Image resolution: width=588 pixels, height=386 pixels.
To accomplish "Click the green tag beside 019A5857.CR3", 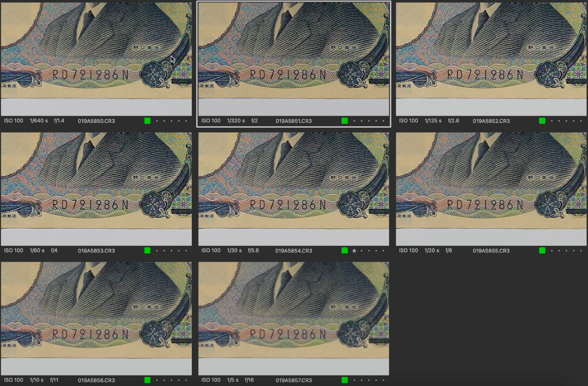I will [344, 380].
